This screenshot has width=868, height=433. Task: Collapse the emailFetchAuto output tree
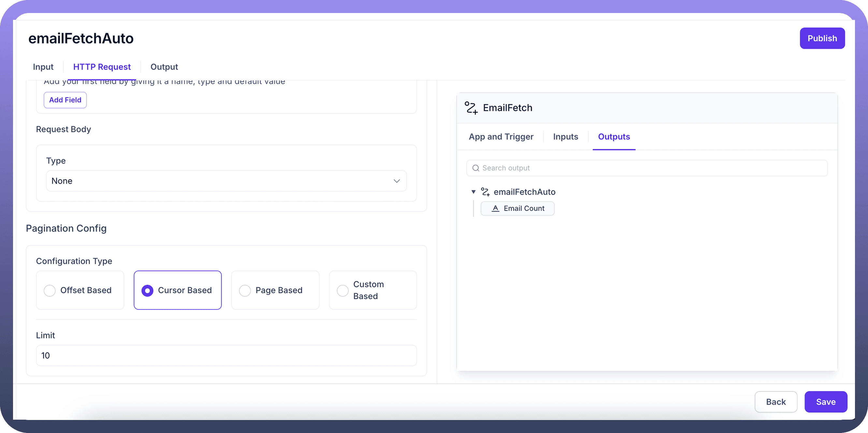click(x=473, y=192)
